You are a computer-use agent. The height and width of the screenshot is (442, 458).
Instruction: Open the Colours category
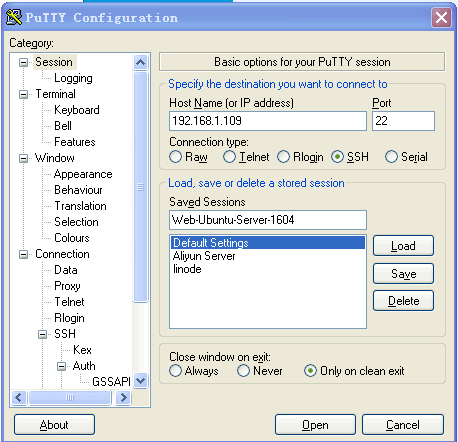pyautogui.click(x=72, y=238)
